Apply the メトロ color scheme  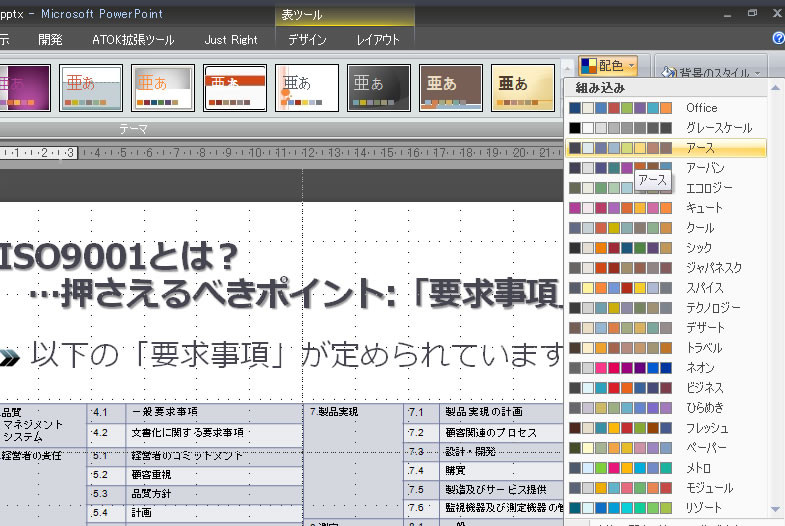point(666,468)
